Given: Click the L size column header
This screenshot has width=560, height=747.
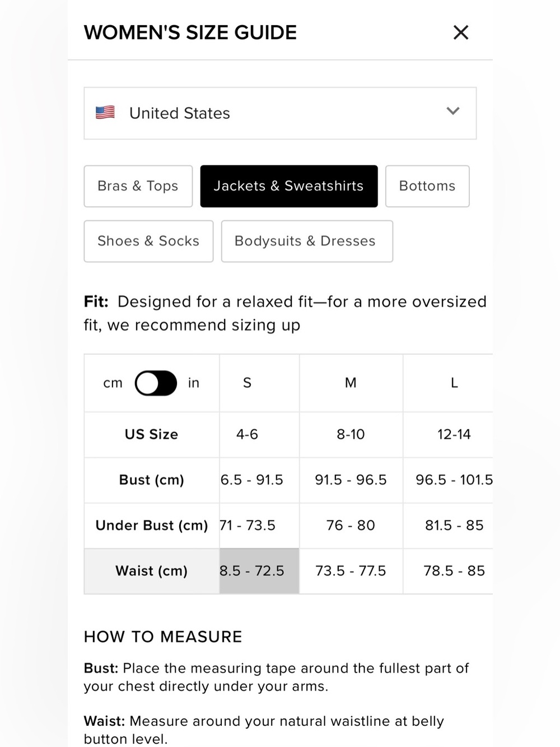Looking at the screenshot, I should [454, 383].
